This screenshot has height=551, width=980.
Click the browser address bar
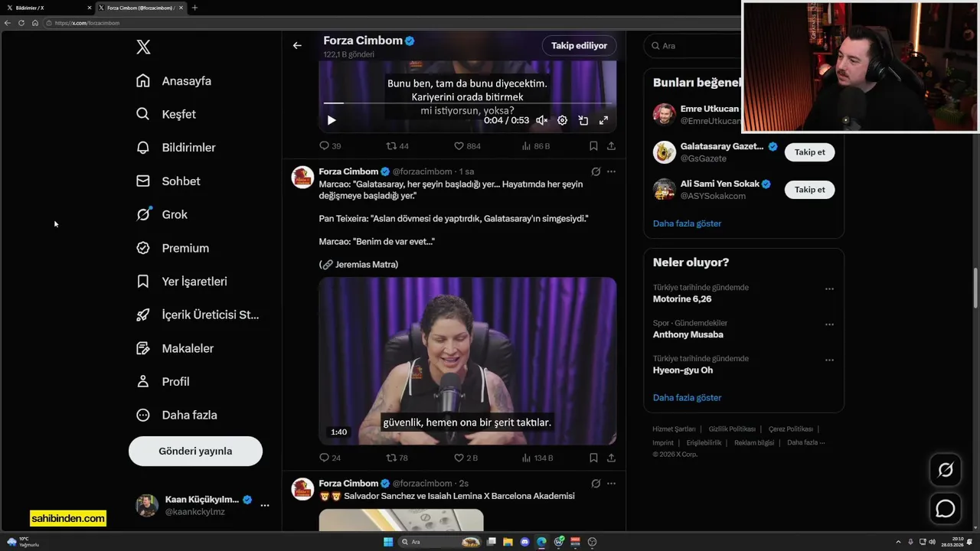coord(390,23)
